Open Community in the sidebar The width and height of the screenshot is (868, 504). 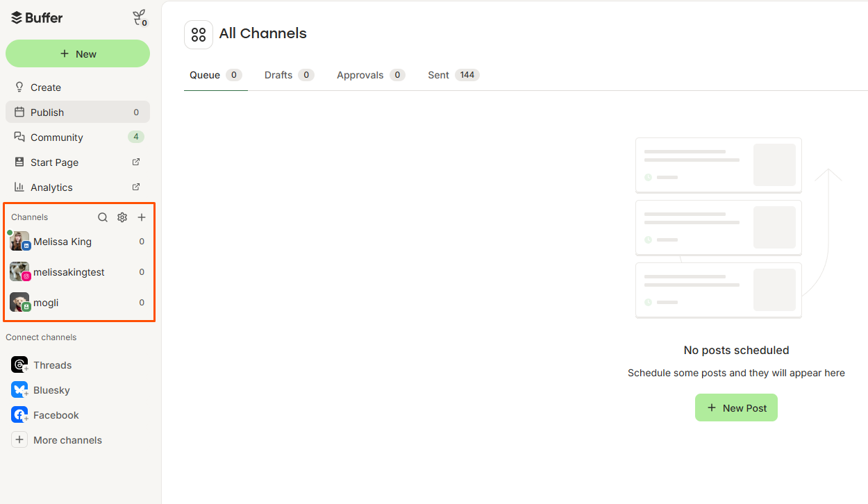78,137
